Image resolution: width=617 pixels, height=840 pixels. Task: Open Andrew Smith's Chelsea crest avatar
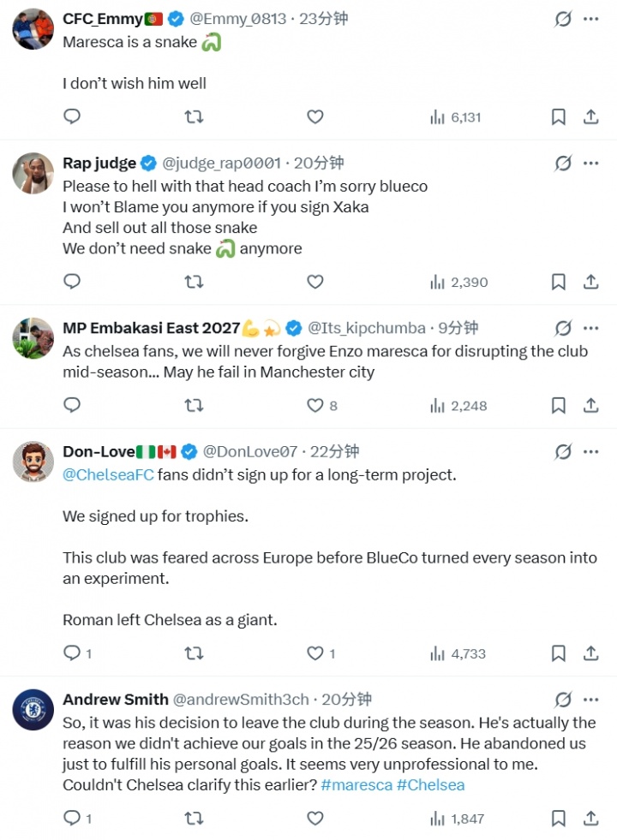point(33,710)
